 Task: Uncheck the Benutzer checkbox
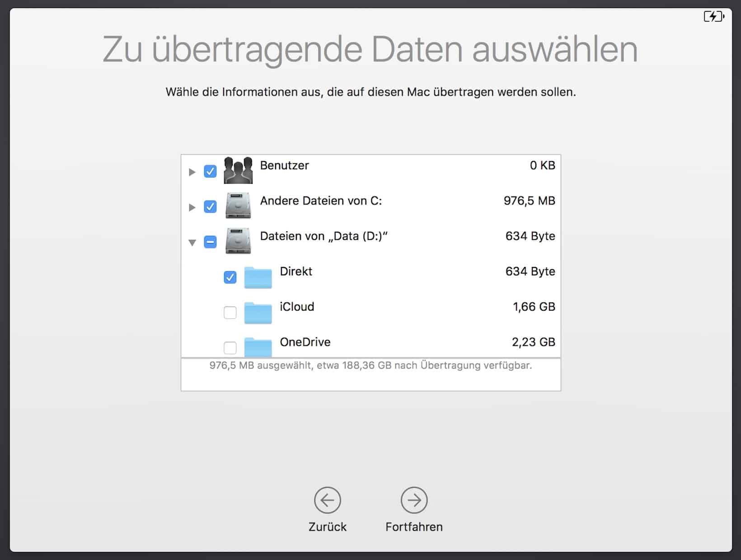coord(210,171)
